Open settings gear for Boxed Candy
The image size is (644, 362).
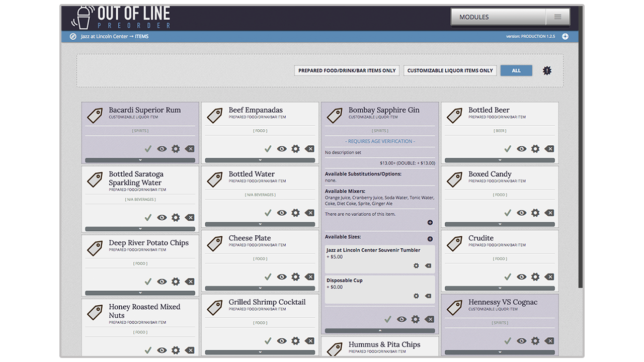tap(535, 213)
